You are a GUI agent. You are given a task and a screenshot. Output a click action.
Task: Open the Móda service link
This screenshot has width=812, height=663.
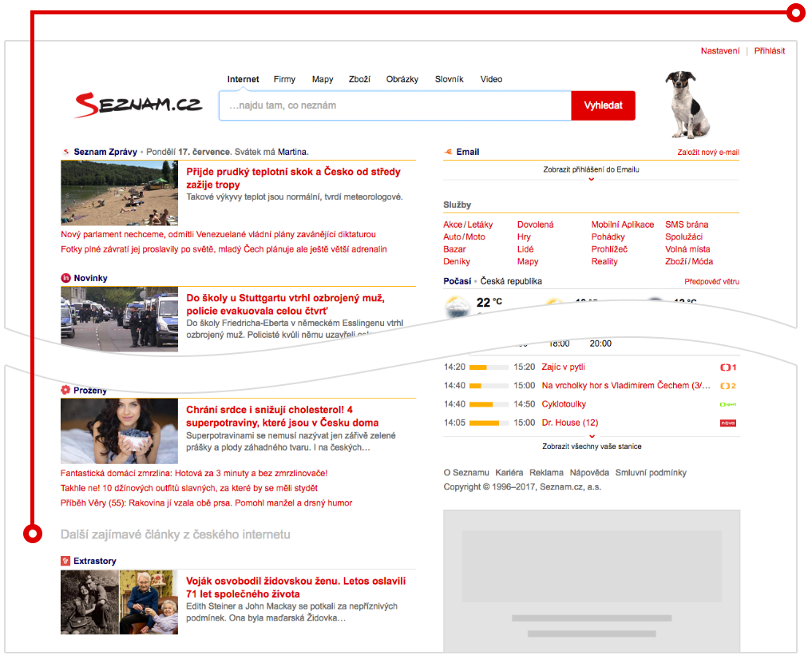[702, 261]
